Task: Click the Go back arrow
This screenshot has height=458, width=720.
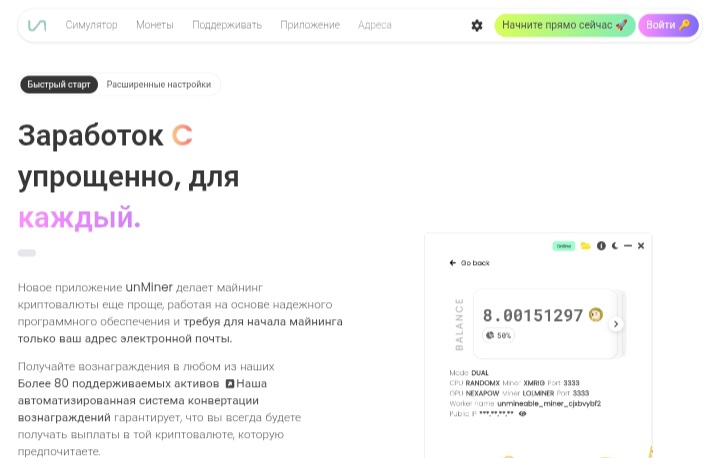Action: click(x=453, y=263)
